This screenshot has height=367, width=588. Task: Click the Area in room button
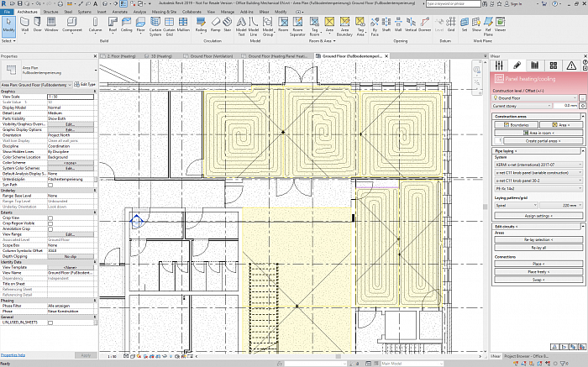[x=539, y=133]
